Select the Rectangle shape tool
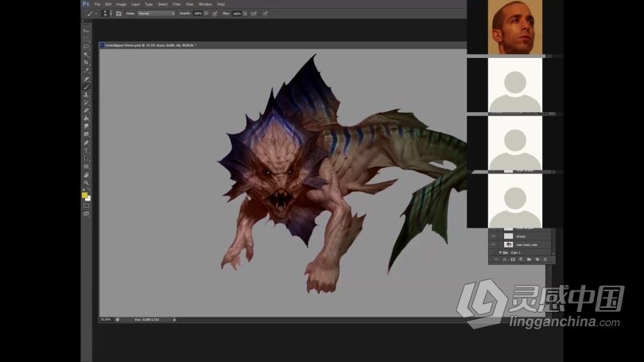The image size is (644, 362). 86,166
